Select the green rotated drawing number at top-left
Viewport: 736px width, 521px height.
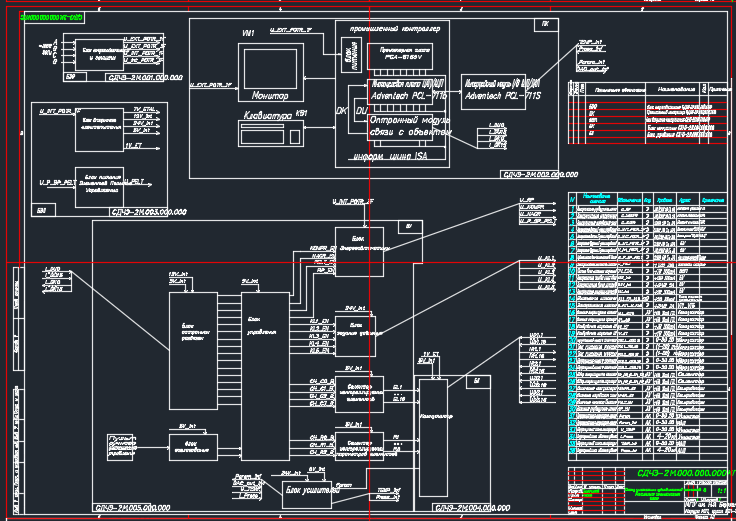(50, 18)
